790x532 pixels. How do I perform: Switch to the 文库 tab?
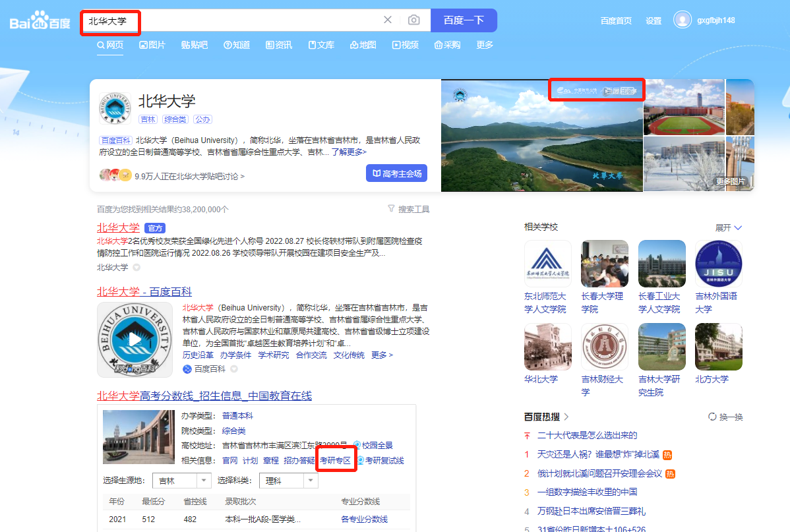point(321,45)
